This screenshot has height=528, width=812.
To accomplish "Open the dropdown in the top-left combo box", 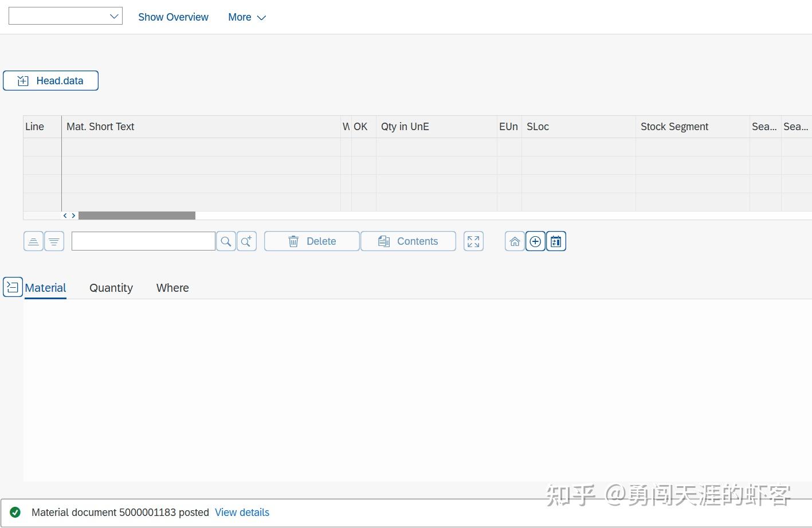I will tap(113, 15).
